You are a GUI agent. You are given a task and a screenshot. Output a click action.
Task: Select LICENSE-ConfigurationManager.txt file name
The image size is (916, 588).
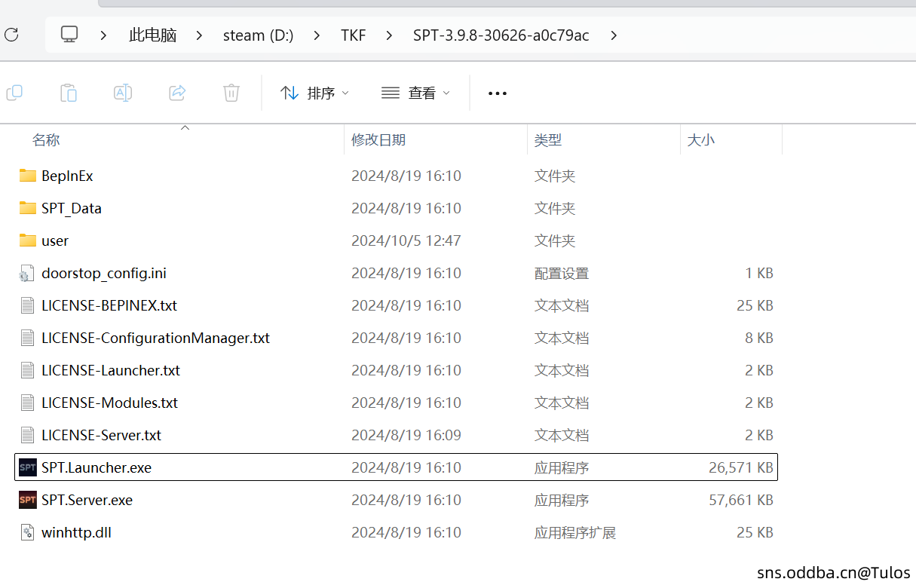pos(156,338)
